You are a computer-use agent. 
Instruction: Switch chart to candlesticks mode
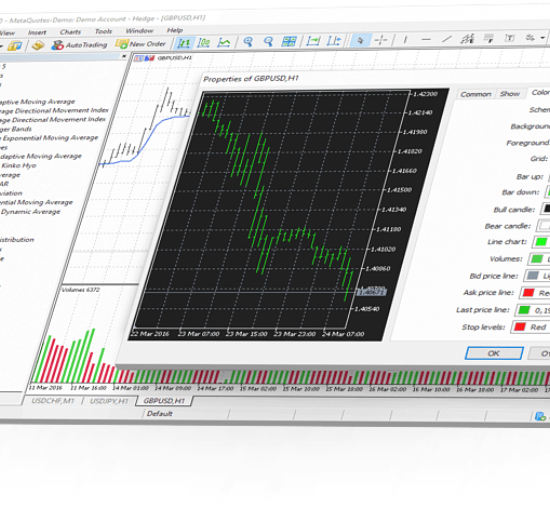[x=204, y=42]
